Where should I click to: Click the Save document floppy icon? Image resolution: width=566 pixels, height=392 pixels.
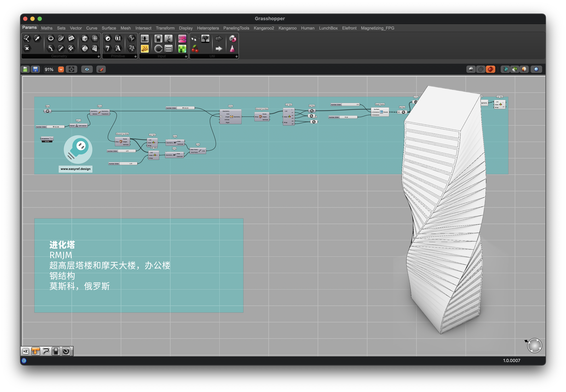[35, 69]
